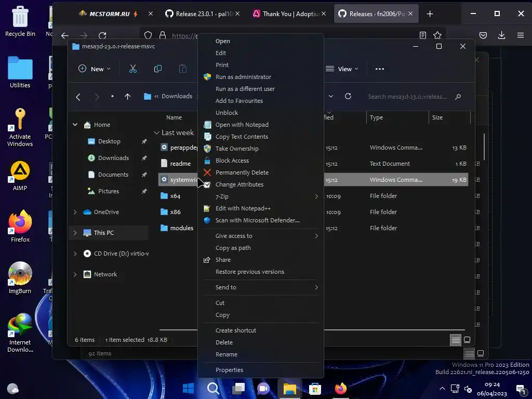Select Downloads in navigation pane
This screenshot has height=399, width=532.
pos(113,158)
